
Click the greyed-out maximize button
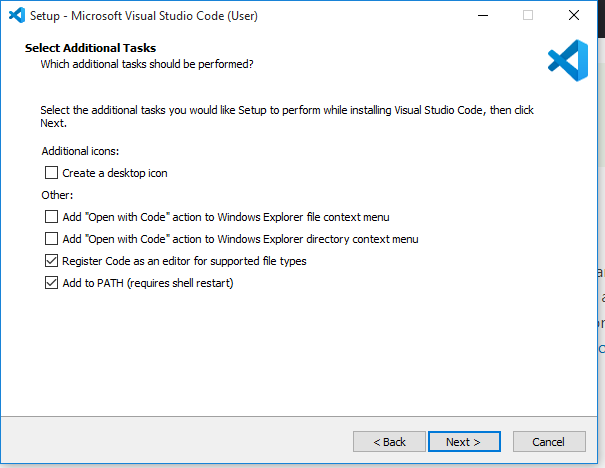(x=528, y=15)
